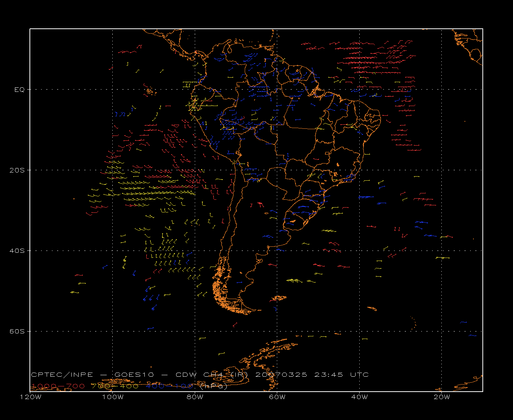The image size is (513, 420).
Task: Select the 60W longitude axis label
Action: (277, 397)
